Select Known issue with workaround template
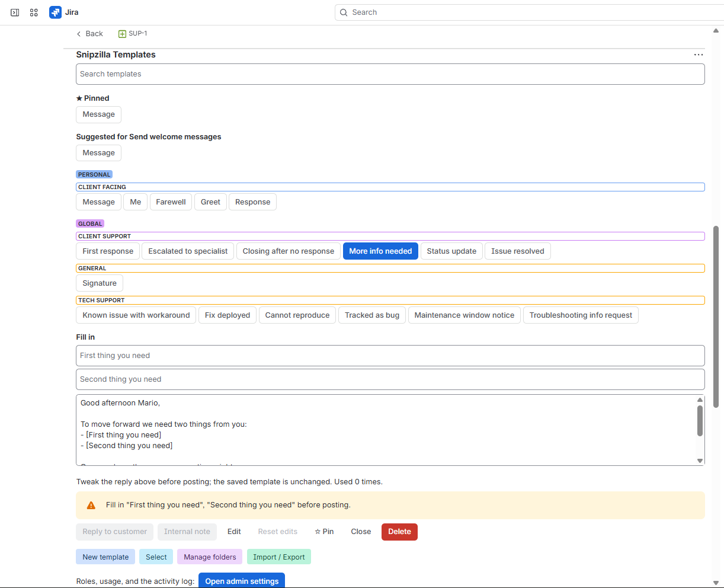Screen dimensions: 724x588 [x=136, y=315]
